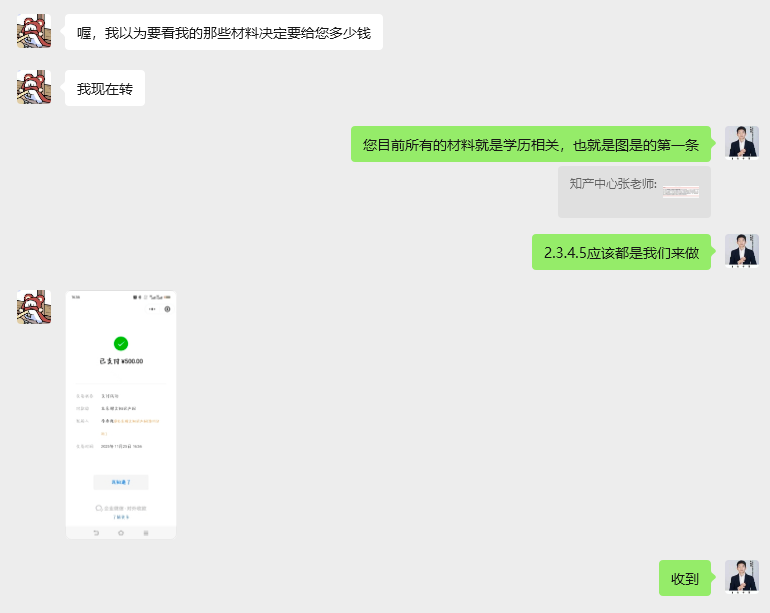
Task: Open the avatar next to the '喔，我以为要看我的' message
Action: pos(34,32)
